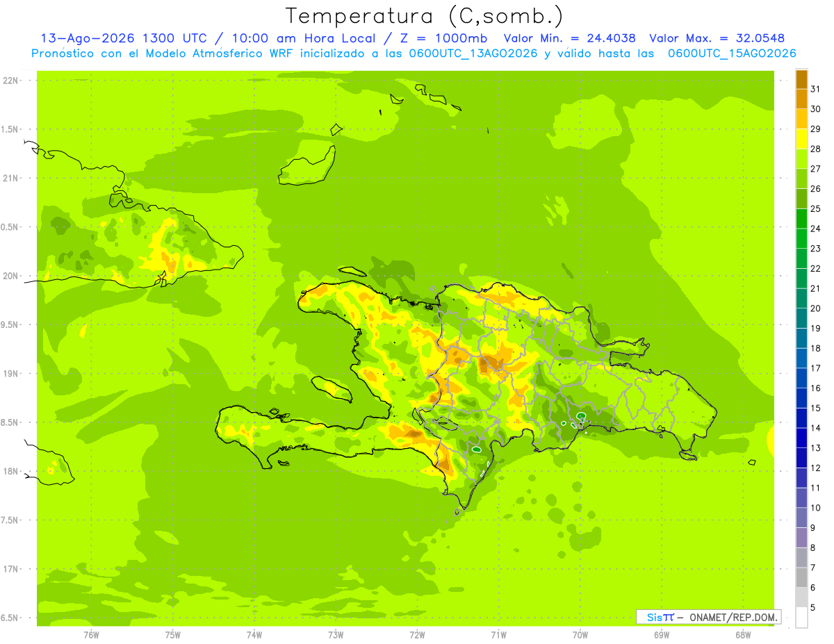Screen dimensions: 834x644
Task: Select the '0.5N' latitude axis label
Action: pos(10,227)
